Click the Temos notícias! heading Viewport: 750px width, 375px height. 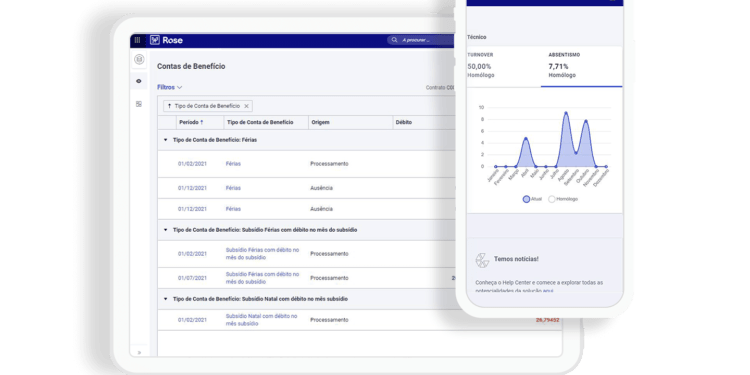[516, 259]
